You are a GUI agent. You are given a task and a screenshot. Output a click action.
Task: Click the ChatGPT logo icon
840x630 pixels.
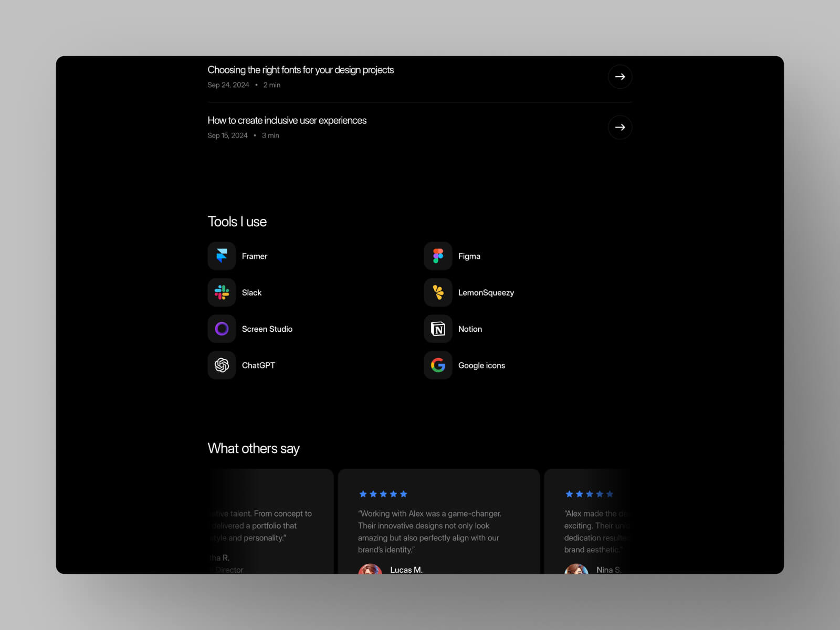coord(222,365)
